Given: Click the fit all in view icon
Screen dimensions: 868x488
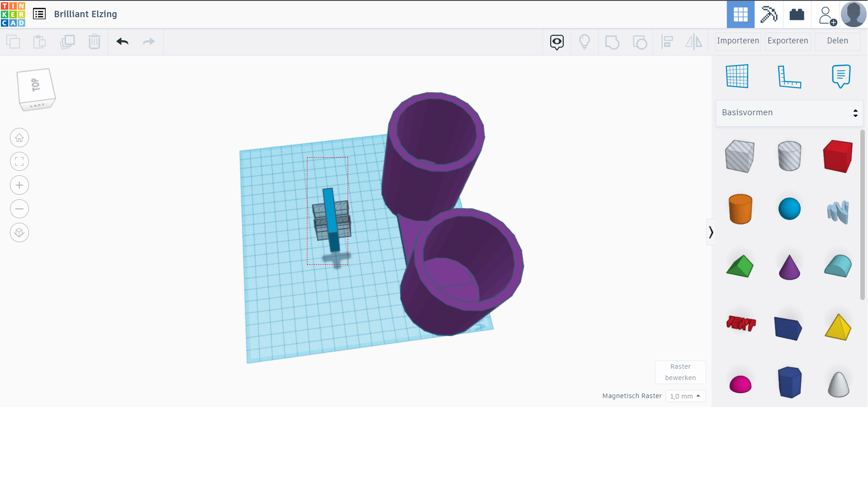Looking at the screenshot, I should (19, 161).
